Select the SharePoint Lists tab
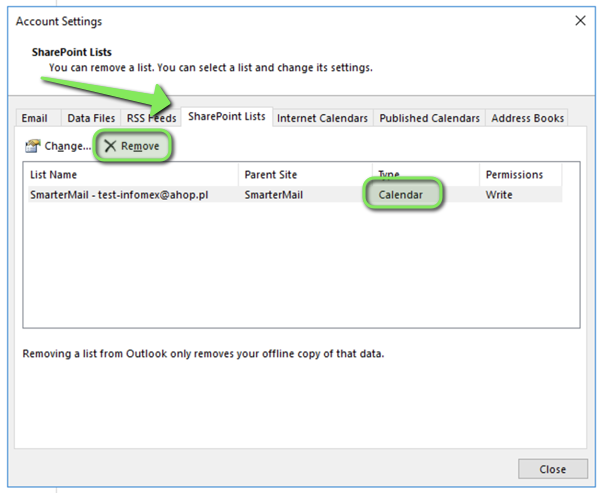This screenshot has width=597, height=493. click(227, 116)
